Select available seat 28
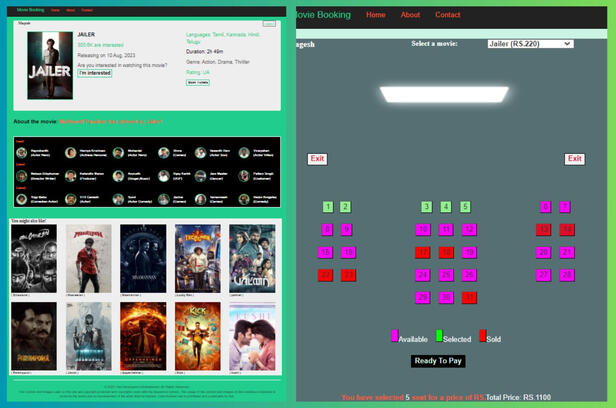The image size is (616, 408). coord(567,275)
